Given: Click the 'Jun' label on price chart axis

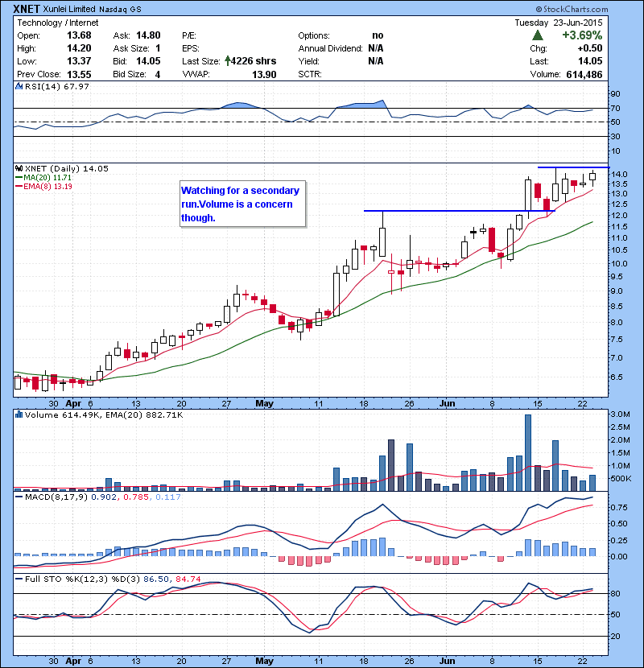Looking at the screenshot, I should point(447,403).
